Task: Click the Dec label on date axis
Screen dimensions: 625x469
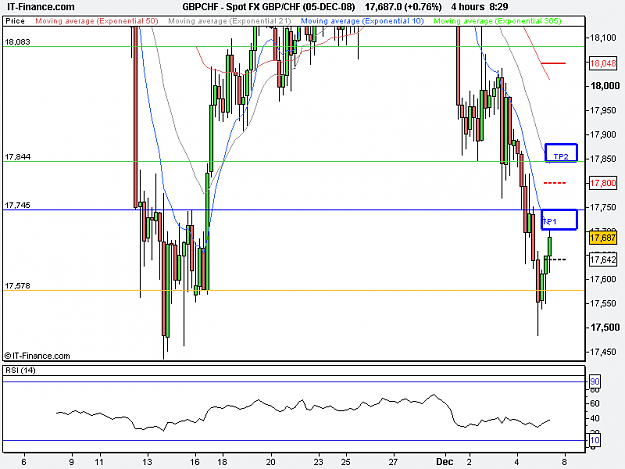Action: 445,462
